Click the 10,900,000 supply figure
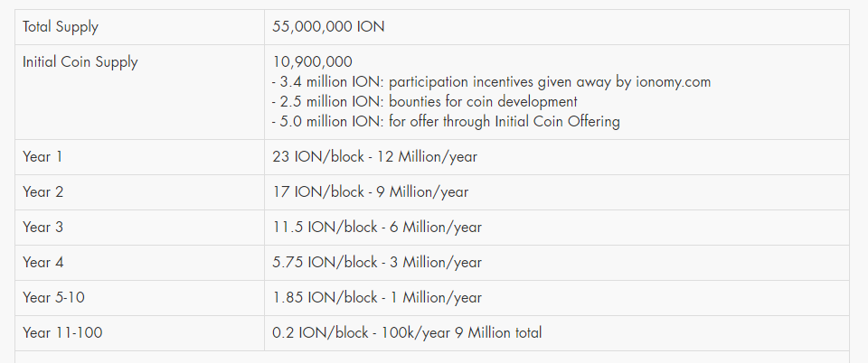 (x=312, y=62)
